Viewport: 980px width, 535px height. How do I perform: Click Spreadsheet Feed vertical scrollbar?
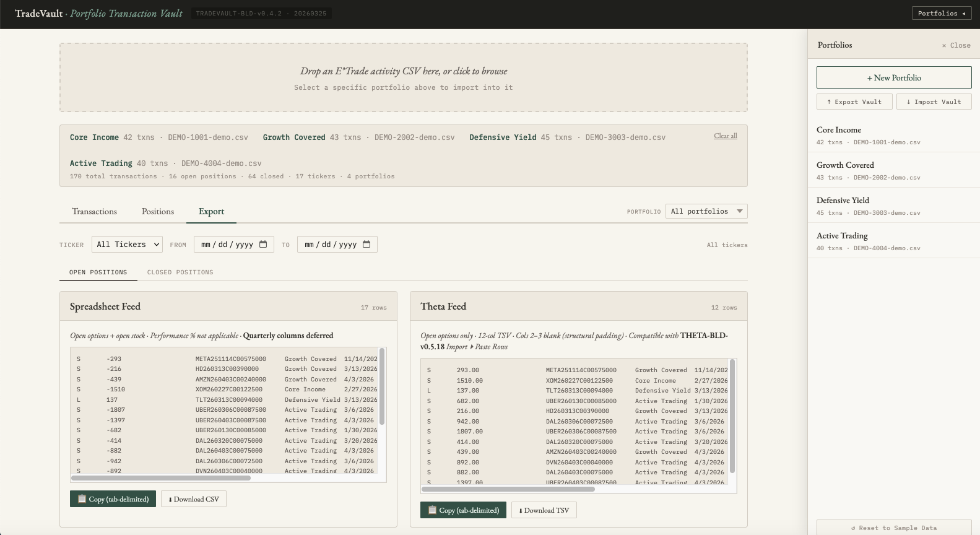point(382,386)
